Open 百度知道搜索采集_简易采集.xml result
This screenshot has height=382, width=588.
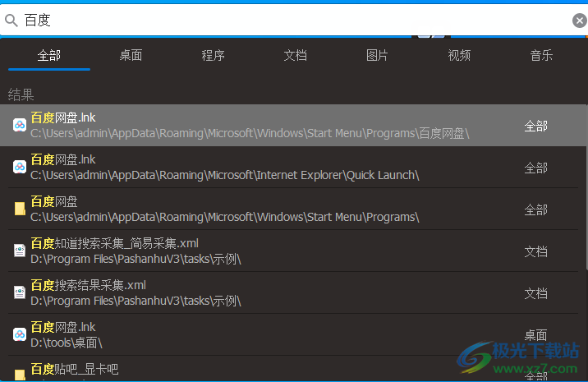point(293,251)
